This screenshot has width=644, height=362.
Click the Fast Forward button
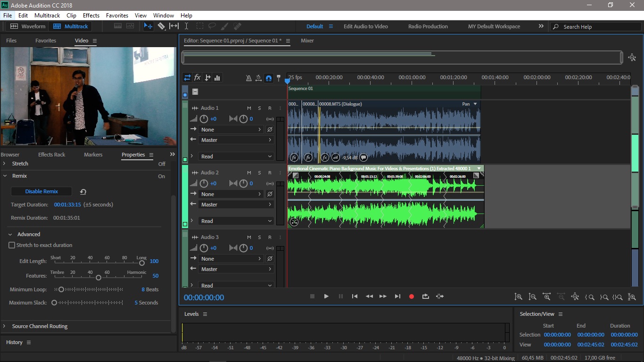point(383,296)
